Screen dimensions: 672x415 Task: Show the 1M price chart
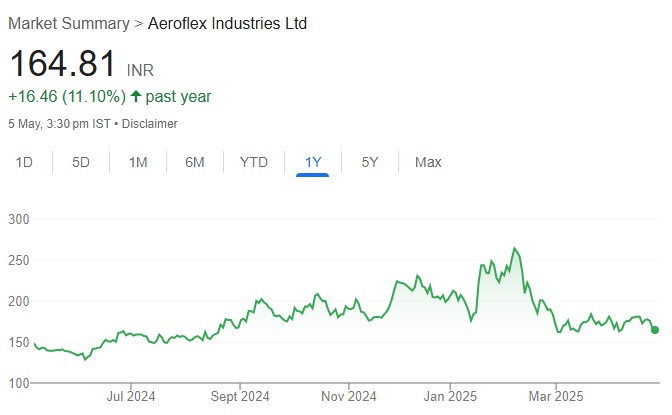pyautogui.click(x=138, y=162)
